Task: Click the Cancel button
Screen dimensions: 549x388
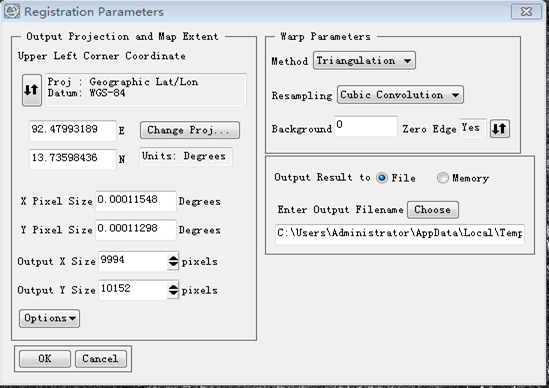Action: (x=100, y=359)
